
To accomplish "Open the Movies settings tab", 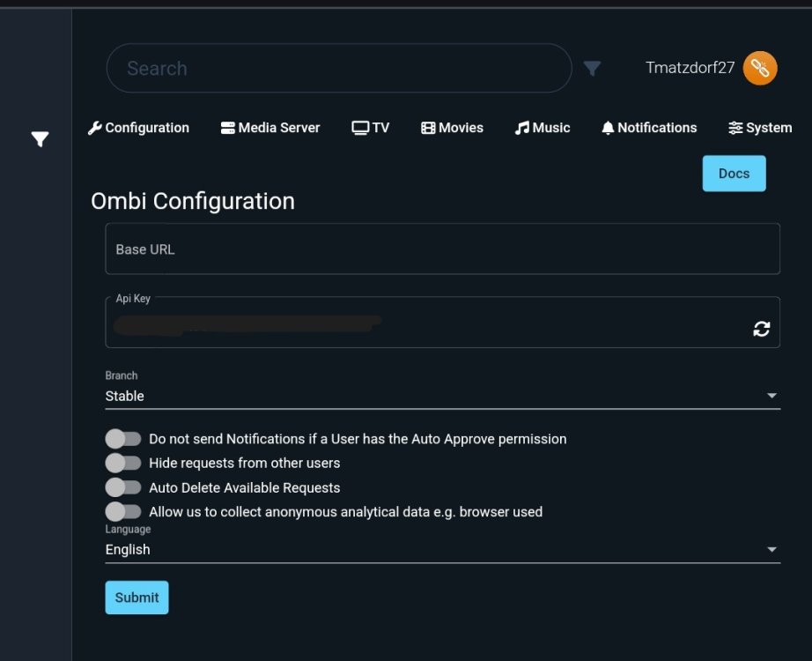I will tap(452, 128).
